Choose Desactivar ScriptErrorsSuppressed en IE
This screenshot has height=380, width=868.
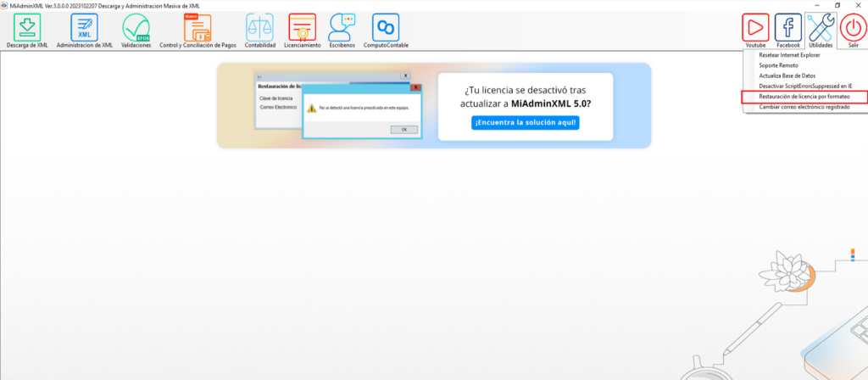click(x=805, y=87)
